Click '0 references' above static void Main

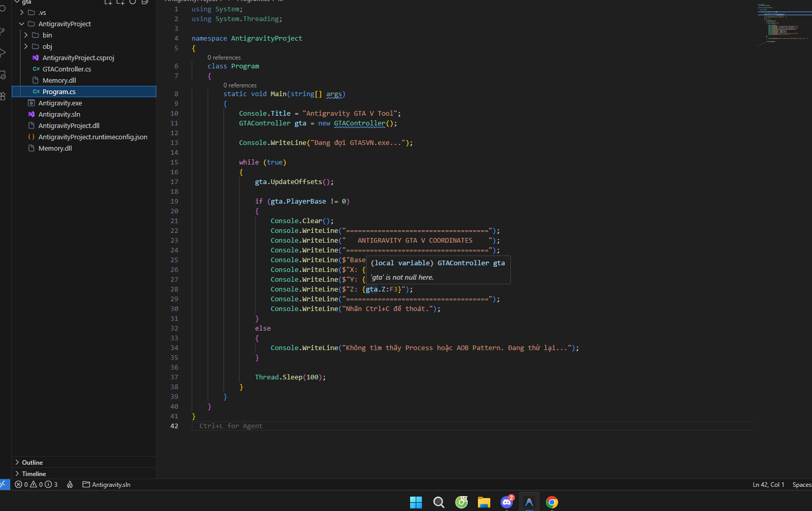(240, 85)
